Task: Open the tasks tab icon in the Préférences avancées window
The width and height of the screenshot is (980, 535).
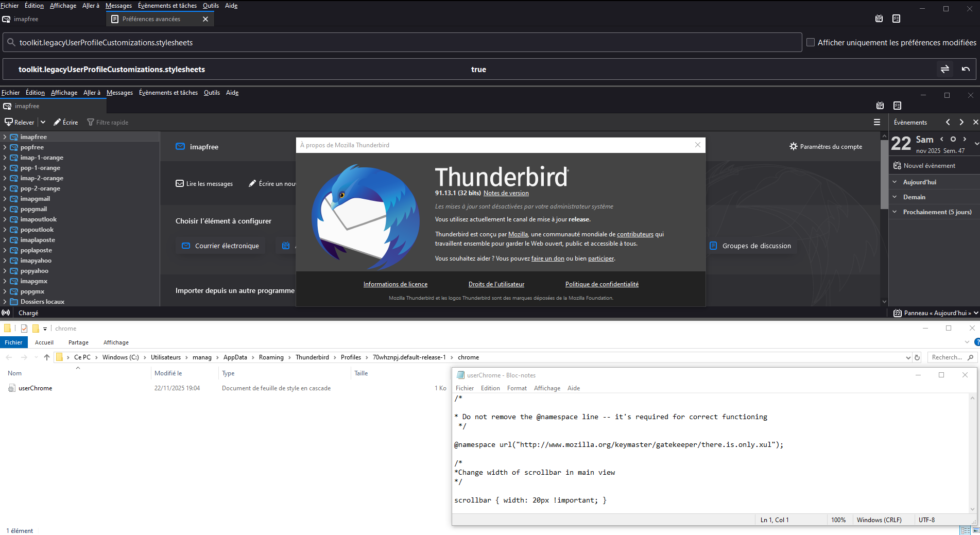Action: click(897, 19)
